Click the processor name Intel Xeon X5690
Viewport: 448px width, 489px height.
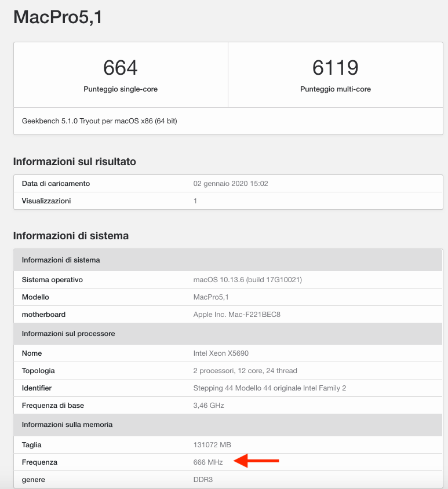[221, 353]
